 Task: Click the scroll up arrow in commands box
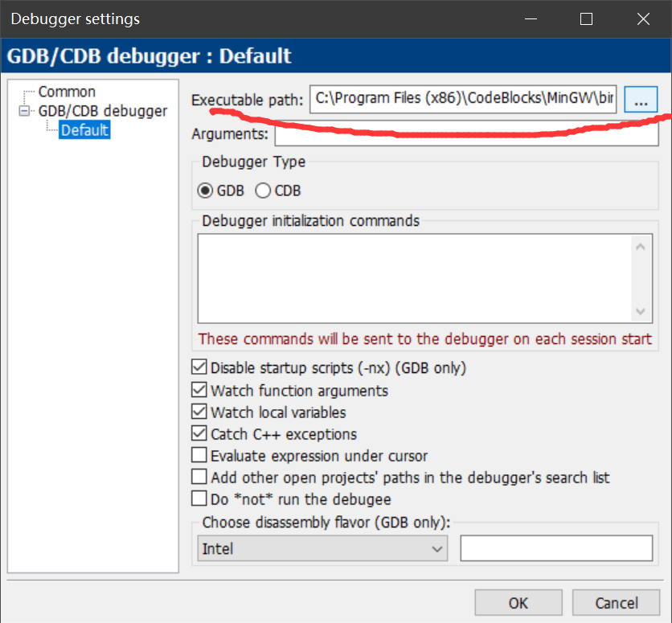641,247
